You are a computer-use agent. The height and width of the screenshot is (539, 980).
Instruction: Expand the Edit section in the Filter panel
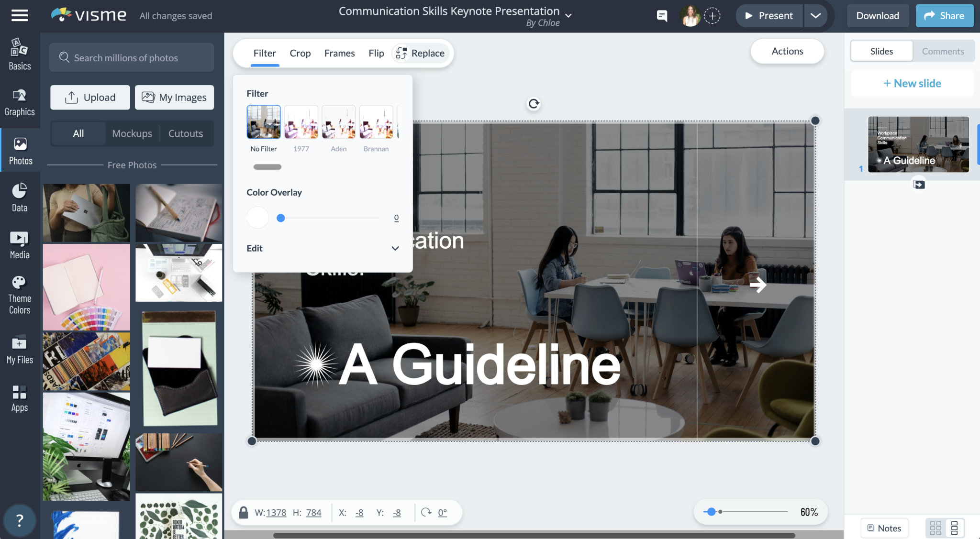(395, 248)
